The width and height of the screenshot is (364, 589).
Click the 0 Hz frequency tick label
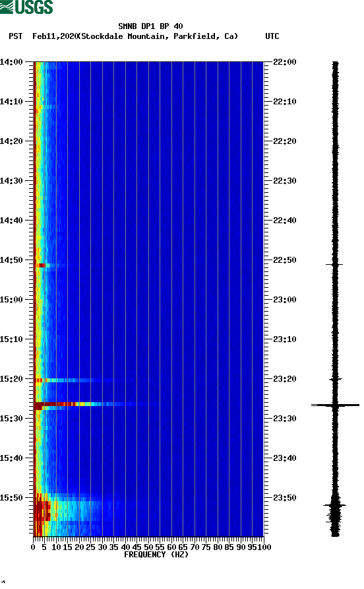point(33,547)
